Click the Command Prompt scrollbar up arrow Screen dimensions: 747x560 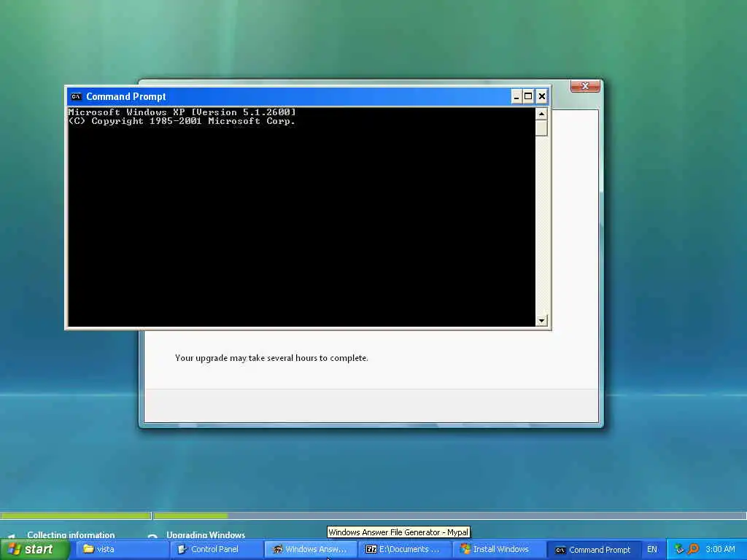click(541, 114)
